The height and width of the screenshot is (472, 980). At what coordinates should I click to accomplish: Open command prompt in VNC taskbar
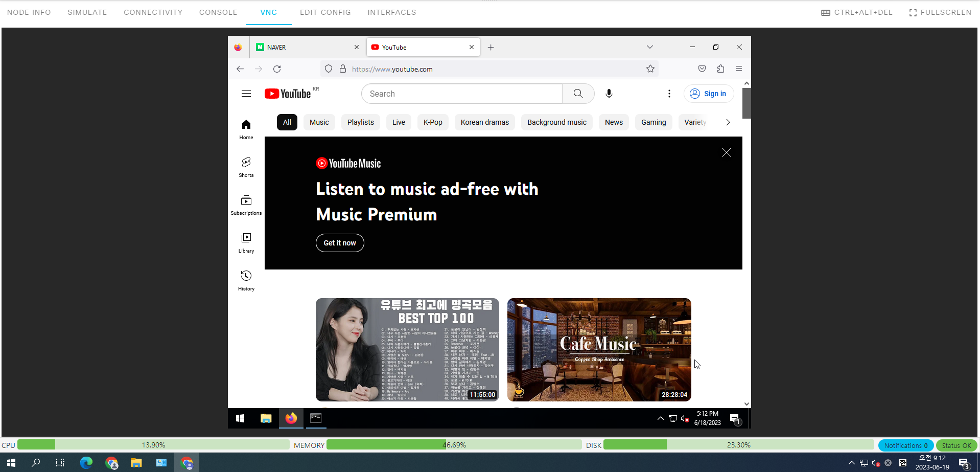point(316,418)
